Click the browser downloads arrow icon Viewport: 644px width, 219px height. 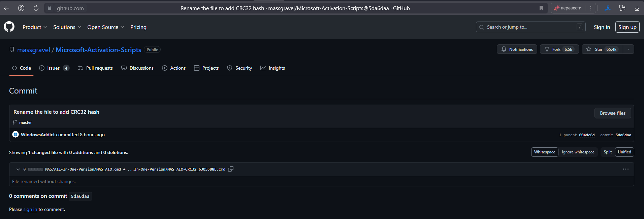637,8
